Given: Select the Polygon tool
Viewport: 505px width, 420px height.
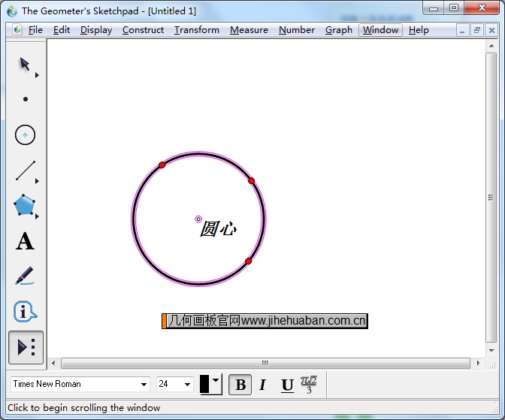Looking at the screenshot, I should [24, 205].
